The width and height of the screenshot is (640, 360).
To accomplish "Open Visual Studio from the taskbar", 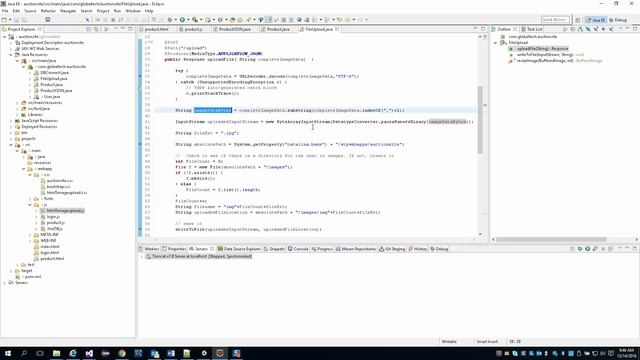I will tap(89, 353).
